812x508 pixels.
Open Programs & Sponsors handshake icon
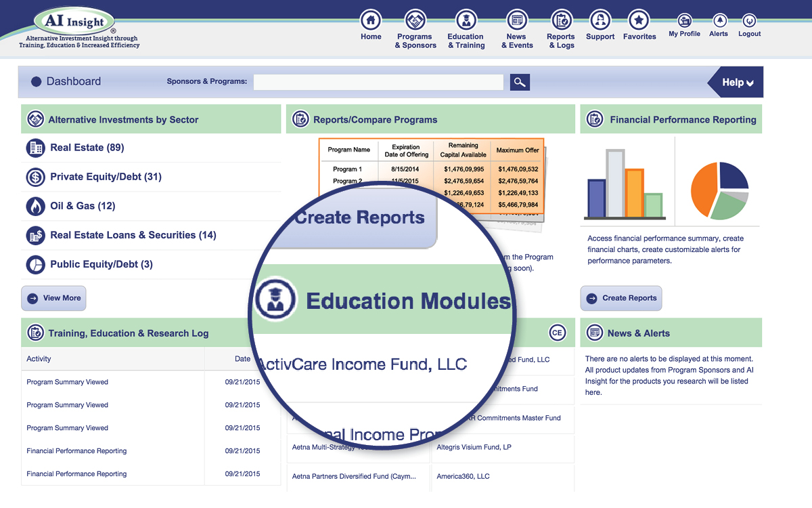[x=415, y=20]
